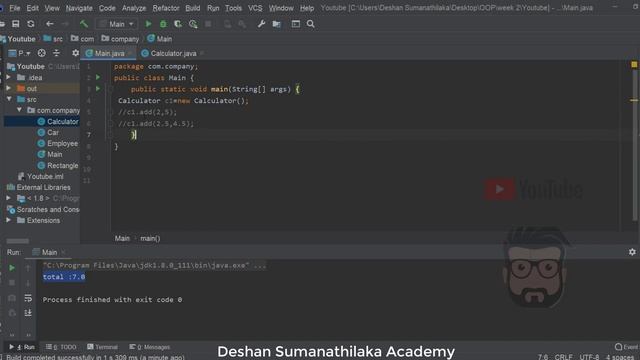Select the Youtube.iml file

tap(41, 176)
